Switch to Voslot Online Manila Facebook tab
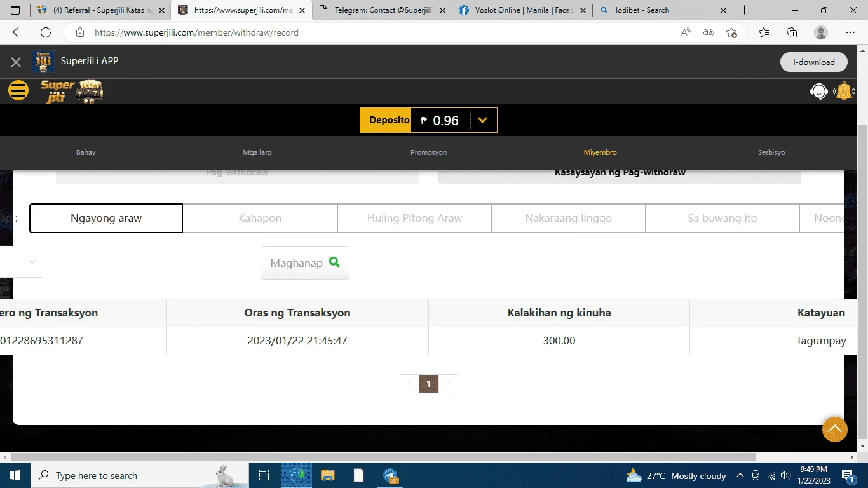Viewport: 868px width, 488px height. tap(522, 10)
